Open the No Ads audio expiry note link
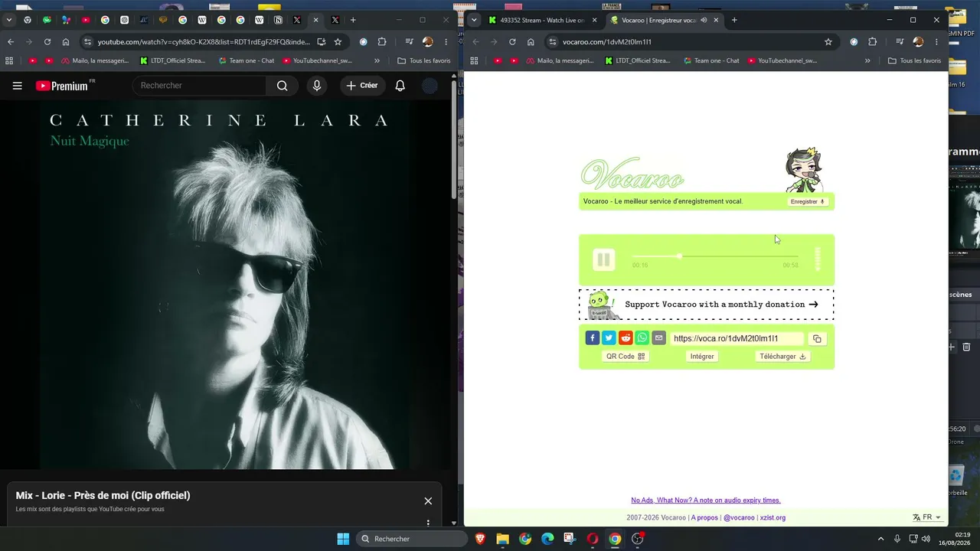Viewport: 980px width, 551px height. pyautogui.click(x=706, y=500)
